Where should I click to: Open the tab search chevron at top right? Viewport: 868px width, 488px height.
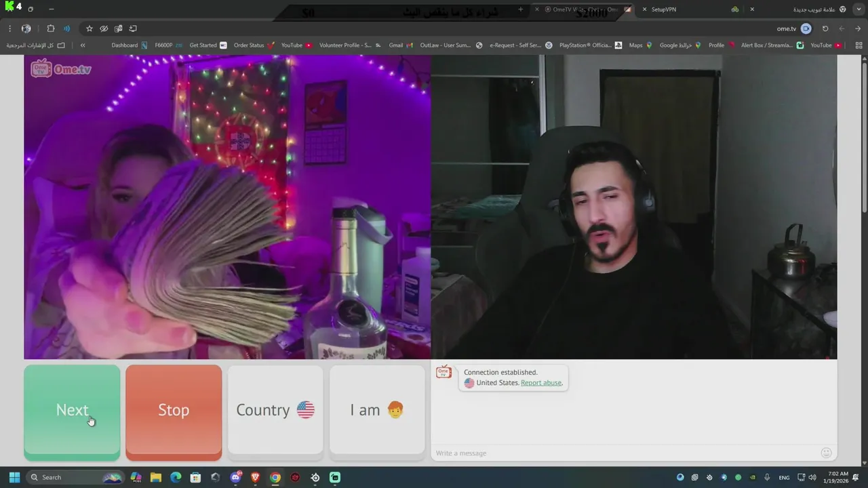[x=859, y=9]
